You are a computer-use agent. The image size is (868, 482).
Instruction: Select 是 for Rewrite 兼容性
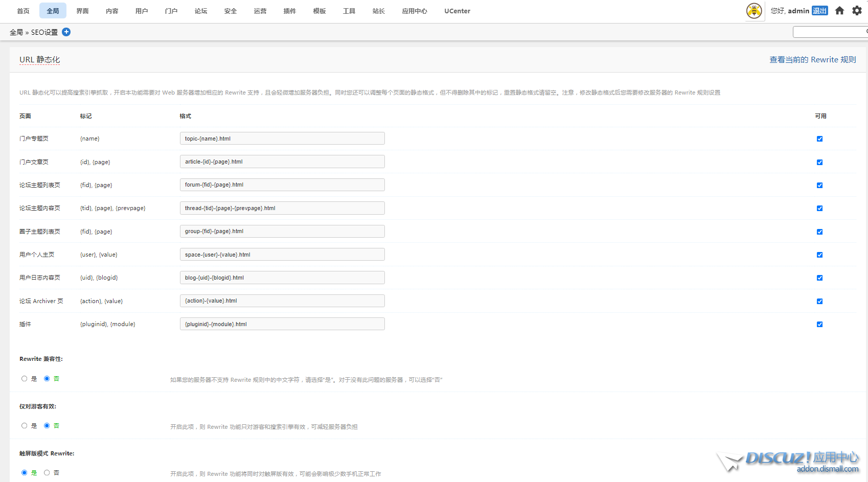tap(25, 379)
